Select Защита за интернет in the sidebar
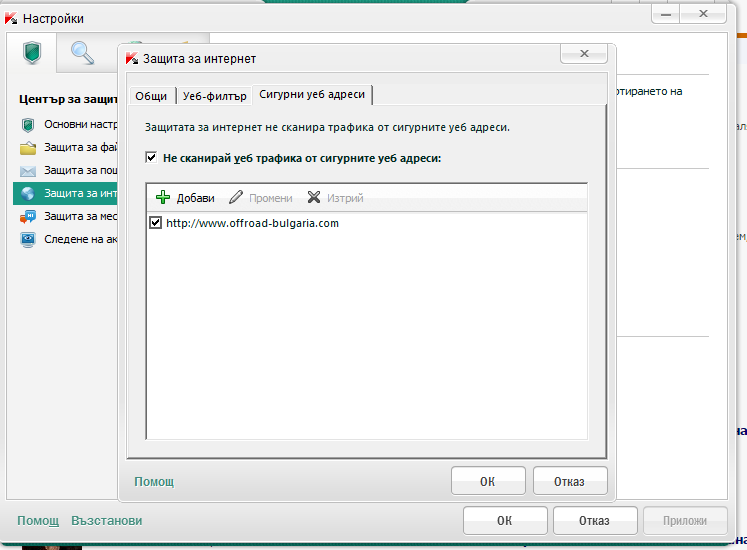The width and height of the screenshot is (747, 550). 66,193
